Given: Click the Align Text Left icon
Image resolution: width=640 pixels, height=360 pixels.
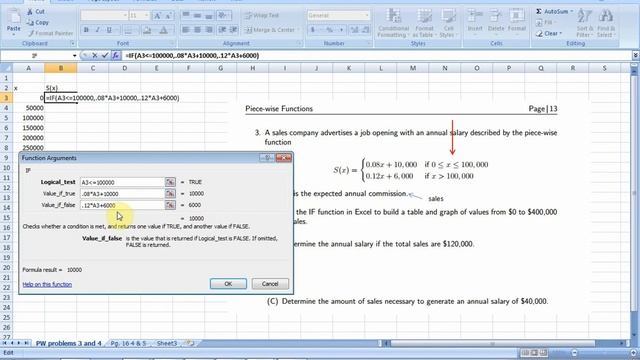Looking at the screenshot, I should (186, 30).
